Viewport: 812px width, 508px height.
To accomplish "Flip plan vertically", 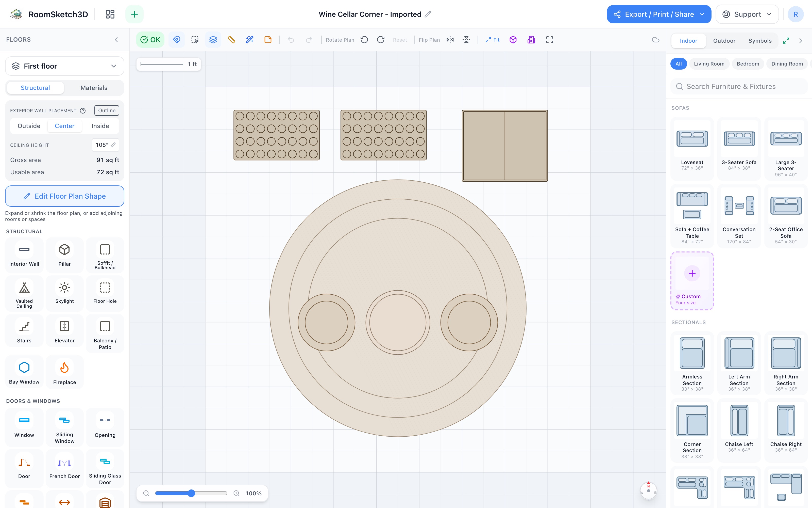I will 466,40.
